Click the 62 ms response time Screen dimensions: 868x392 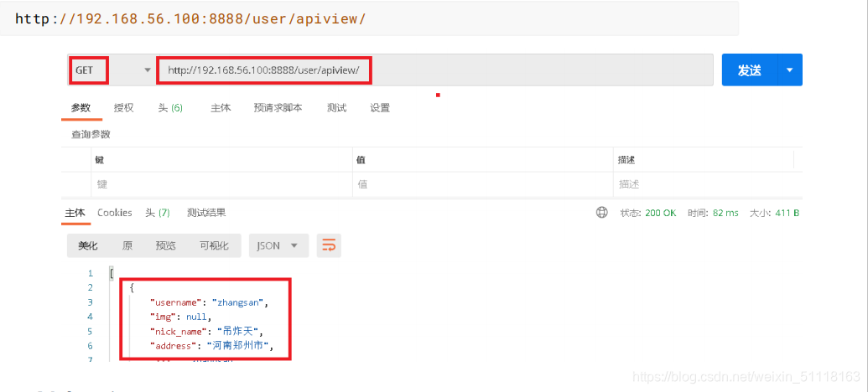[x=725, y=213]
